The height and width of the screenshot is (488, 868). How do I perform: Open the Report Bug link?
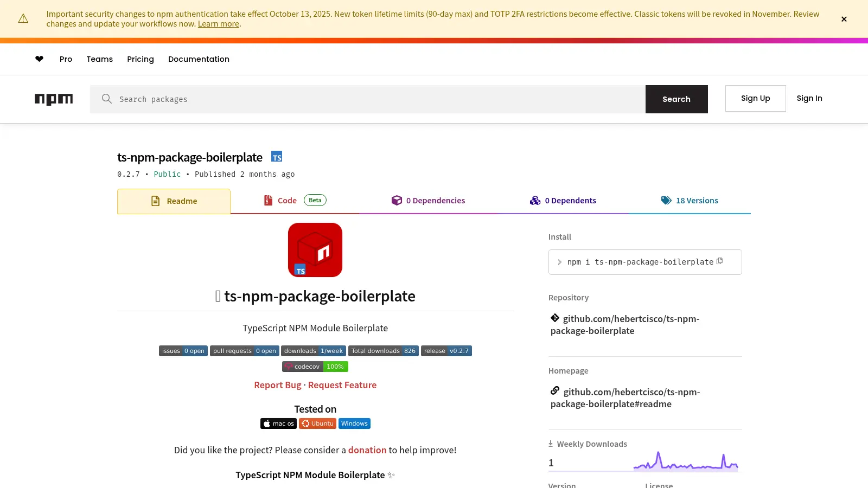pos(278,385)
